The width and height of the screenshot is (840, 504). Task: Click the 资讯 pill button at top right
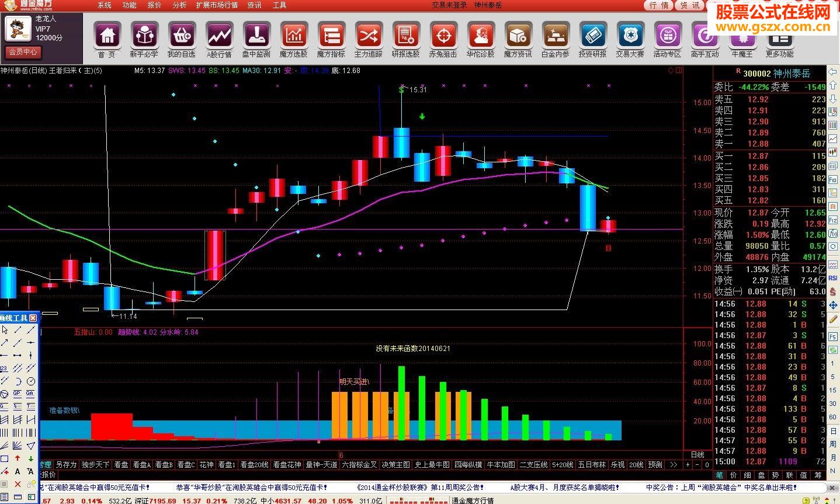690,5
